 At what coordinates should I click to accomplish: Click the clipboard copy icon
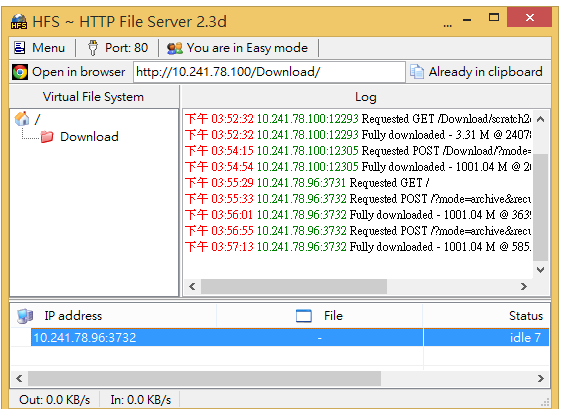[x=417, y=72]
